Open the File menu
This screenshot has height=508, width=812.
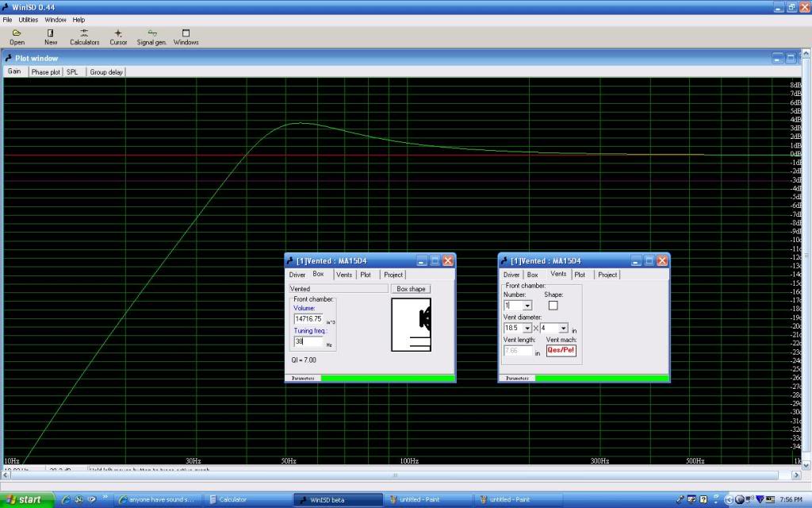click(7, 20)
